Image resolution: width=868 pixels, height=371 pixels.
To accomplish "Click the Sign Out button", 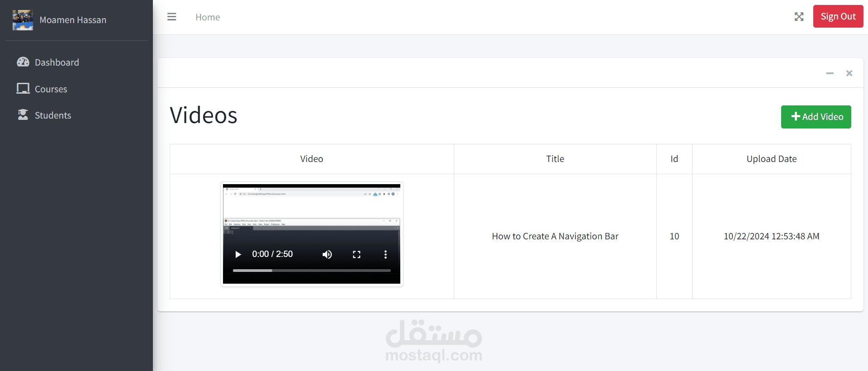I will (838, 16).
